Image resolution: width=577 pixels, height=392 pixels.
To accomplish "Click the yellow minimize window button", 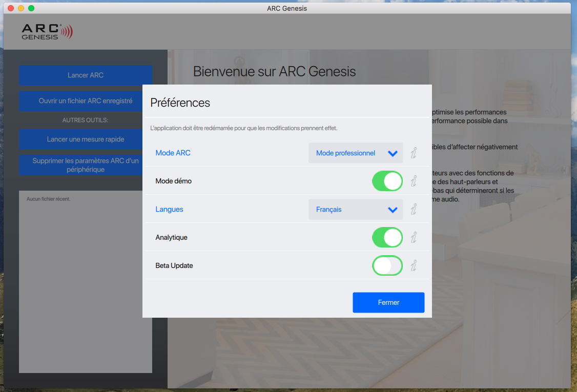I will (x=21, y=8).
